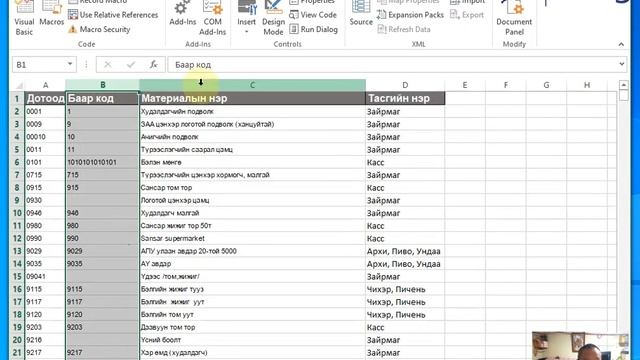Cancel the formula bar entry

pyautogui.click(x=108, y=64)
